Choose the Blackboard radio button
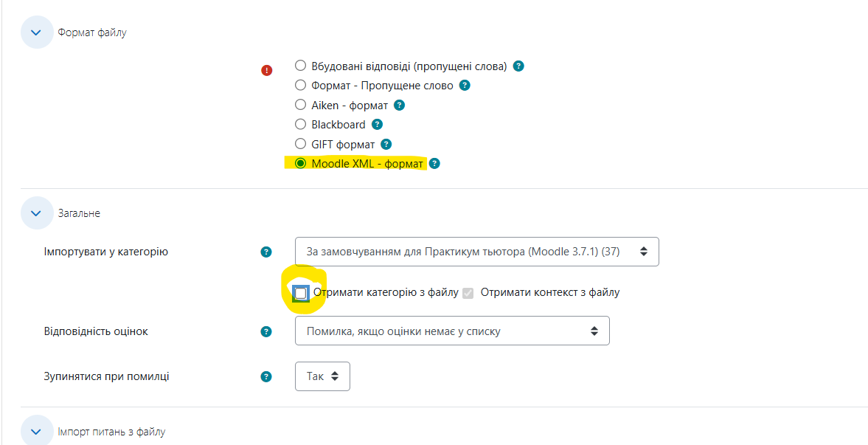The width and height of the screenshot is (868, 445). tap(301, 124)
